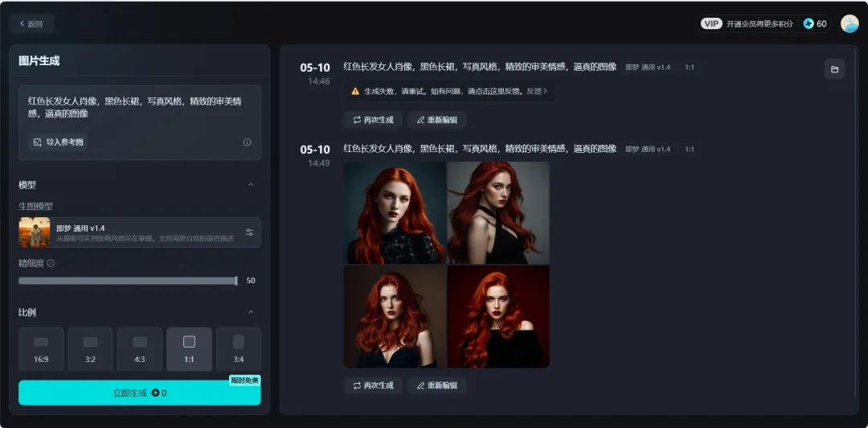The height and width of the screenshot is (428, 868).
Task: Click 导入参考图 to import reference image
Action: click(x=57, y=142)
